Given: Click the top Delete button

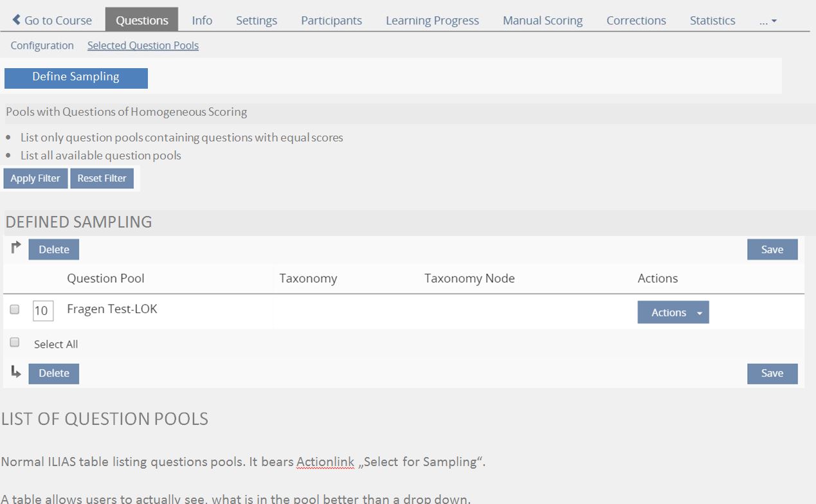Looking at the screenshot, I should point(53,249).
